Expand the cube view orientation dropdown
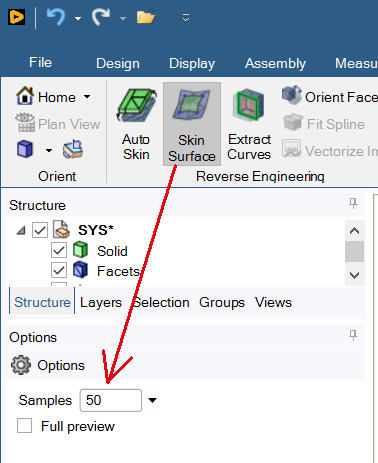 [x=49, y=150]
